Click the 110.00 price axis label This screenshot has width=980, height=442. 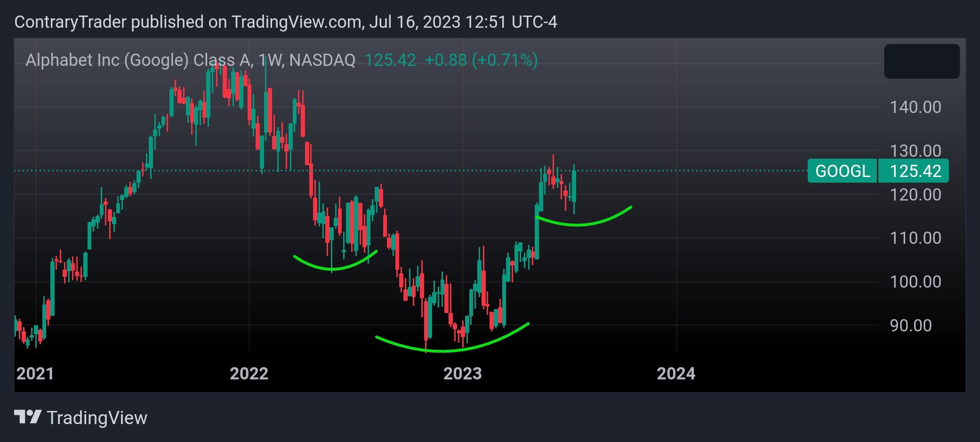(x=916, y=238)
